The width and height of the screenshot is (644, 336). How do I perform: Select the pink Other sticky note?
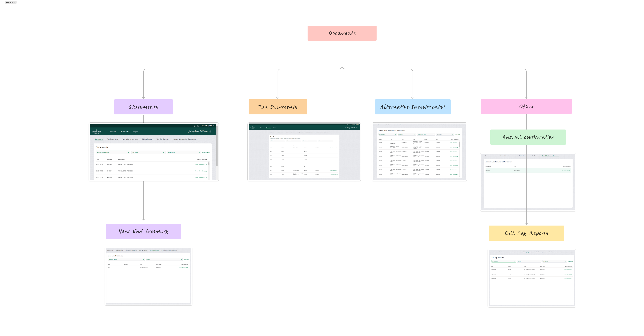coord(527,106)
